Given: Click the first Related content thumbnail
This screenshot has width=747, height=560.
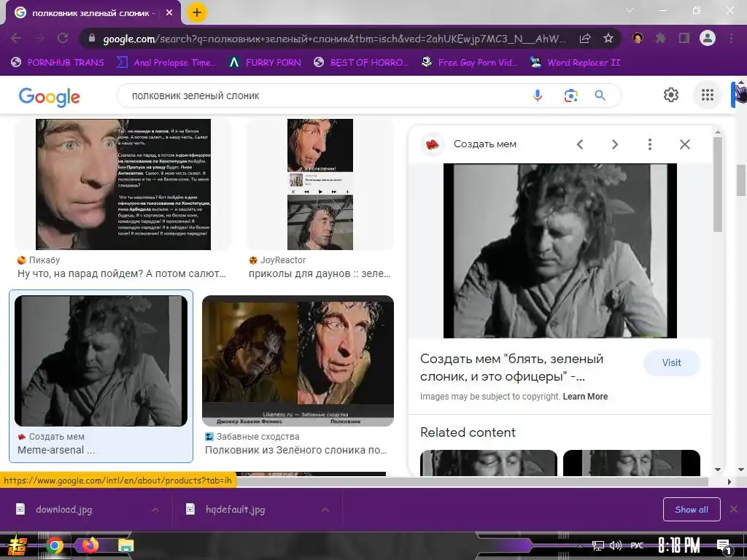Looking at the screenshot, I should tap(488, 463).
